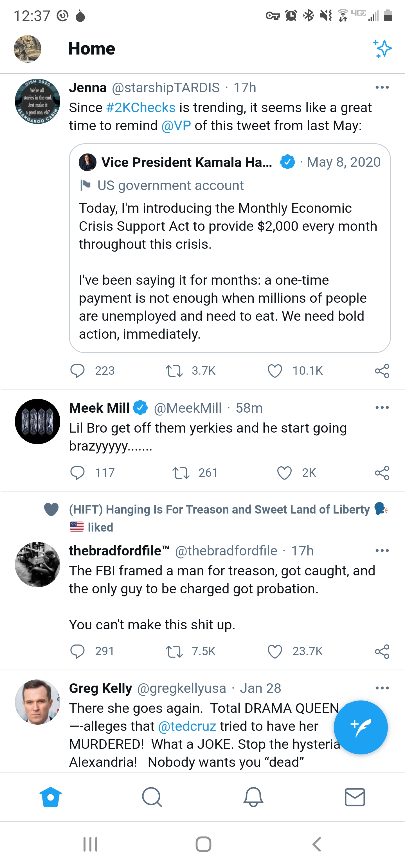405x868 pixels.
Task: Open more options on Meek Mill's tweet
Action: coord(382,408)
